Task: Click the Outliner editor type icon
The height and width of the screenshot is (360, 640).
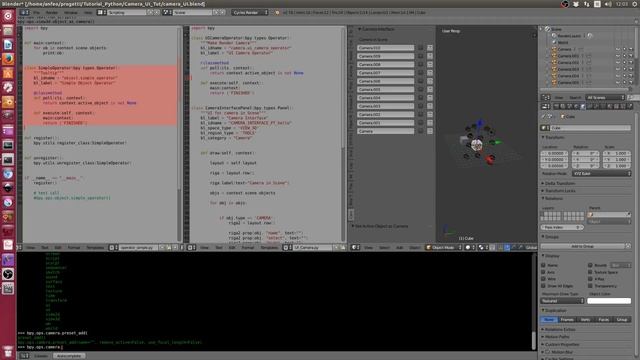Action: point(546,98)
